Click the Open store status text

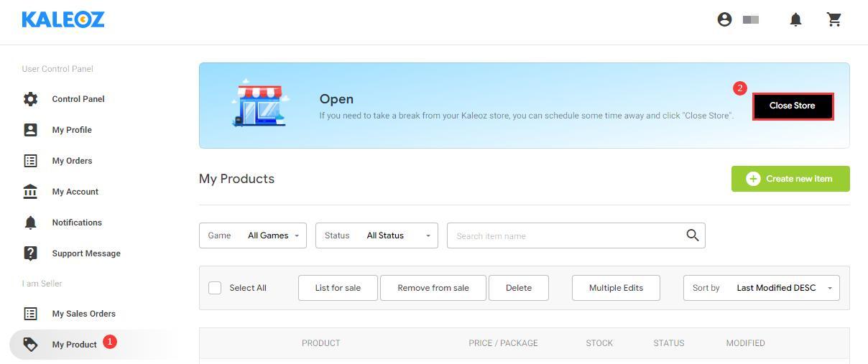click(336, 99)
